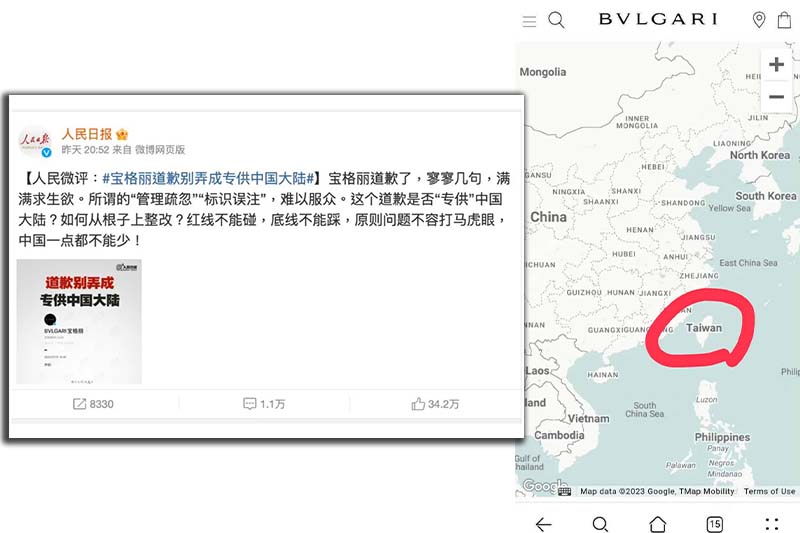Zoom out on the map
The height and width of the screenshot is (533, 800).
pyautogui.click(x=776, y=97)
